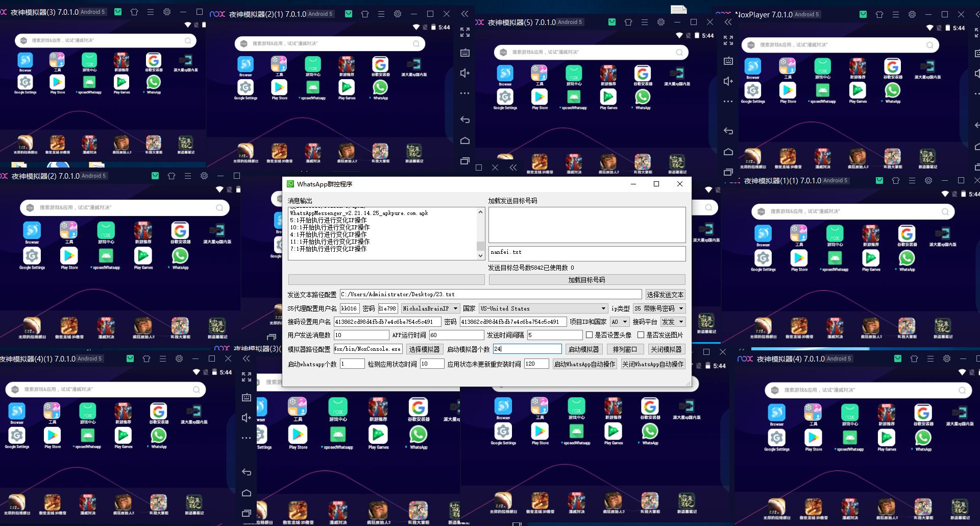
Task: Open the 接码平台 发发 dropdown
Action: pos(673,322)
